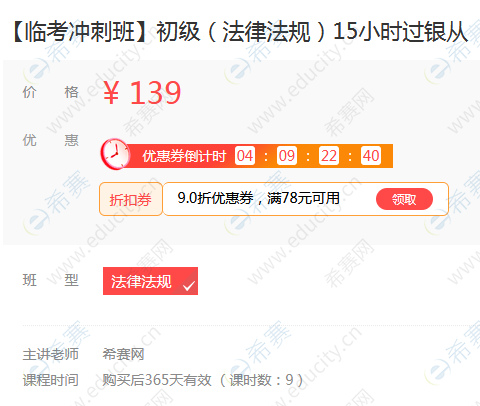Click the price 139
Screen dimensions: 480x406
155,93
